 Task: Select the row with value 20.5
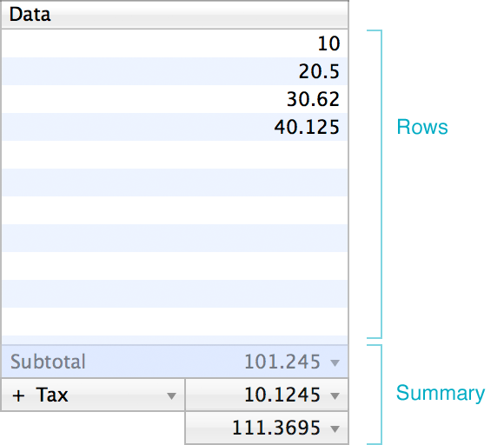tap(175, 71)
